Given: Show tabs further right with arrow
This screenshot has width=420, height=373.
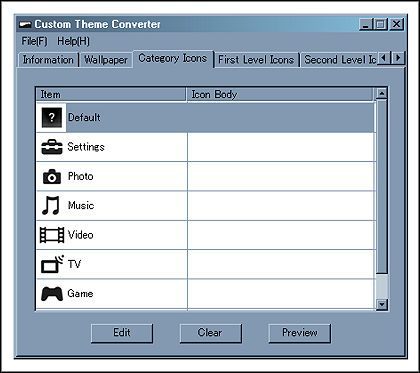Looking at the screenshot, I should pyautogui.click(x=398, y=58).
